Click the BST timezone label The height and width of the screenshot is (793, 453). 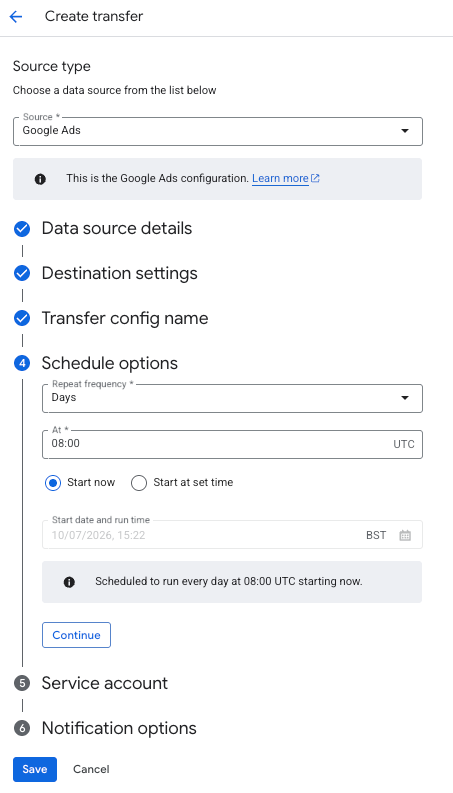(376, 535)
